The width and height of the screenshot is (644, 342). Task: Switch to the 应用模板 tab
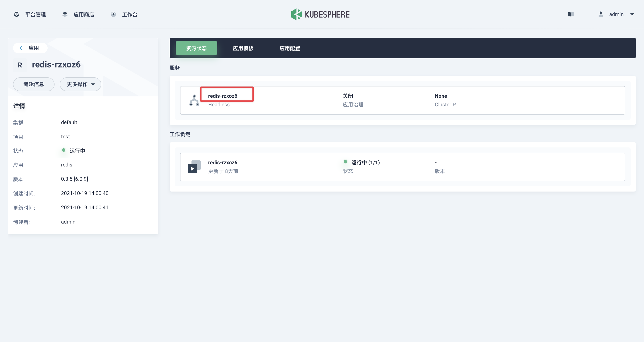[243, 48]
